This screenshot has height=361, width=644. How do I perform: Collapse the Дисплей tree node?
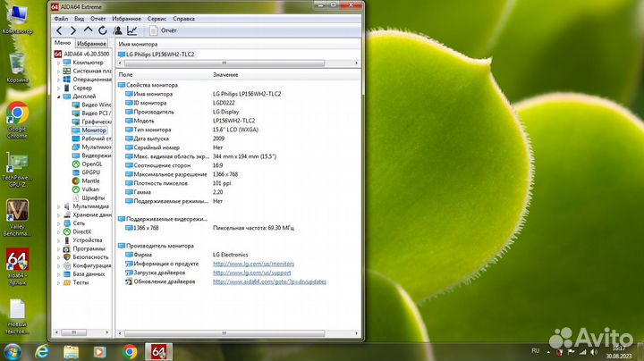pyautogui.click(x=58, y=97)
